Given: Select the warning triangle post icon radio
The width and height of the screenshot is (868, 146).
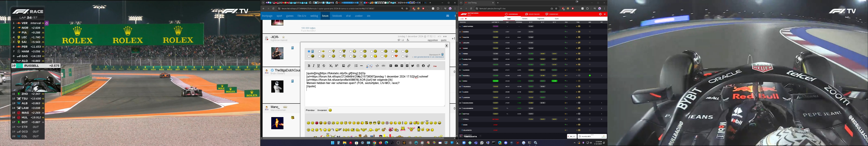Looking at the screenshot, I should pos(340,51).
